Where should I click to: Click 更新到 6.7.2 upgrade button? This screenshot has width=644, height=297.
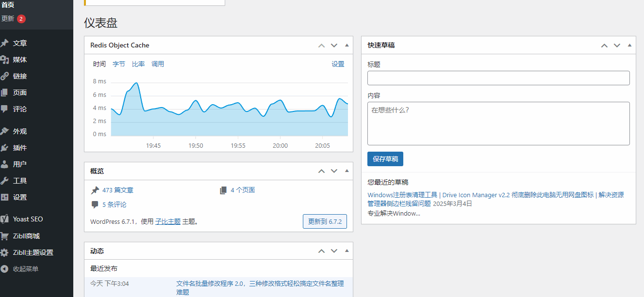click(326, 221)
